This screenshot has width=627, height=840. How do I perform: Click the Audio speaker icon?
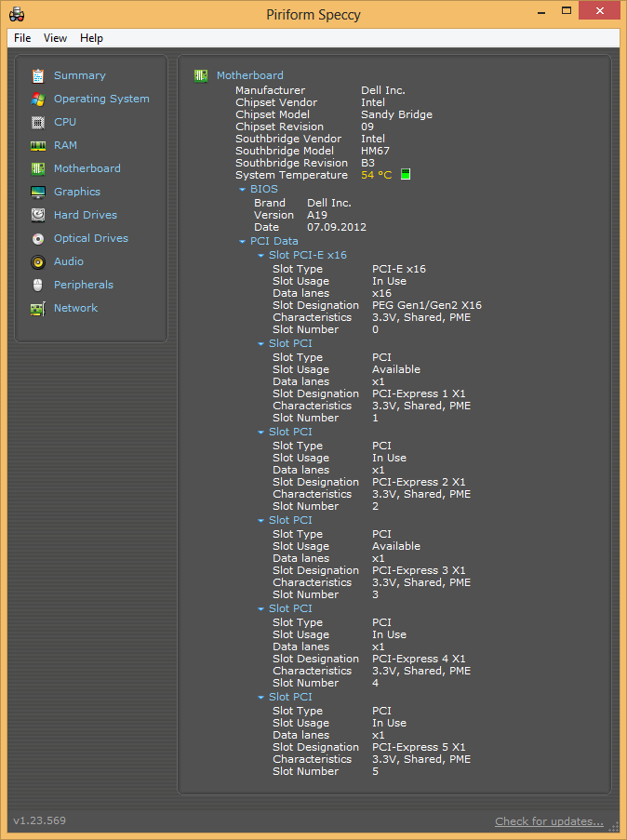(37, 261)
